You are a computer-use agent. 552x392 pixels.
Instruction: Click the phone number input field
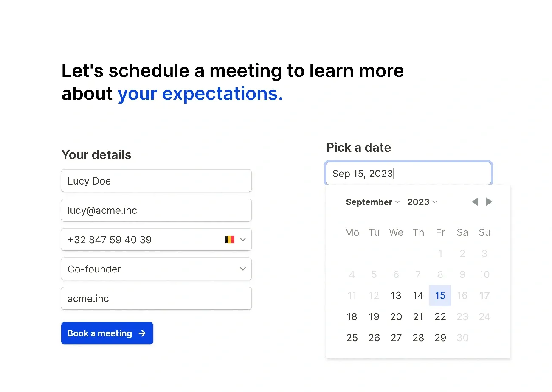(140, 240)
